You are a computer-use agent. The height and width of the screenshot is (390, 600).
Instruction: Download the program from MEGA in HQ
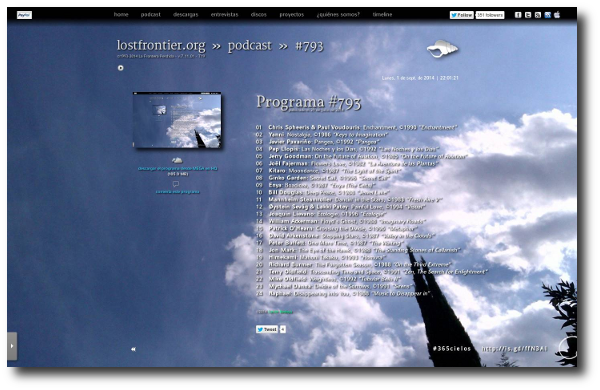click(178, 168)
